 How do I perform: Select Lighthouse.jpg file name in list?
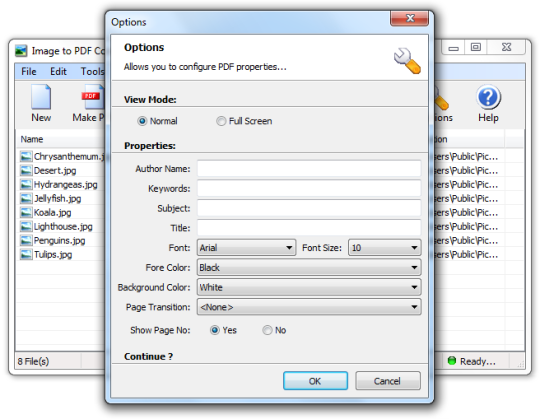point(63,227)
